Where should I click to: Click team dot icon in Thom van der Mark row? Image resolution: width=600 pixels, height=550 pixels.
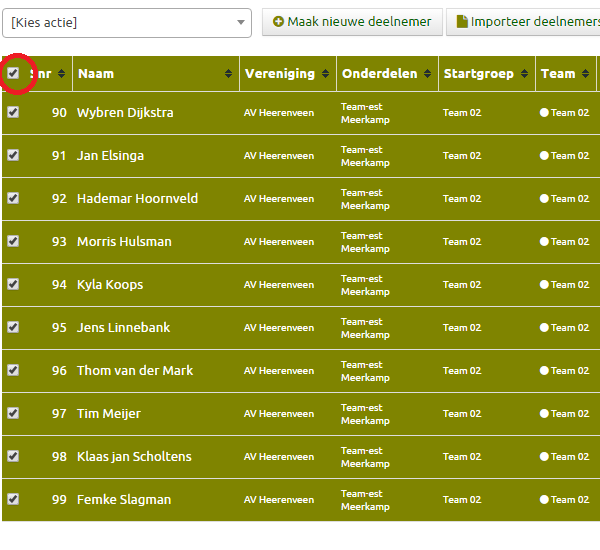pyautogui.click(x=544, y=370)
